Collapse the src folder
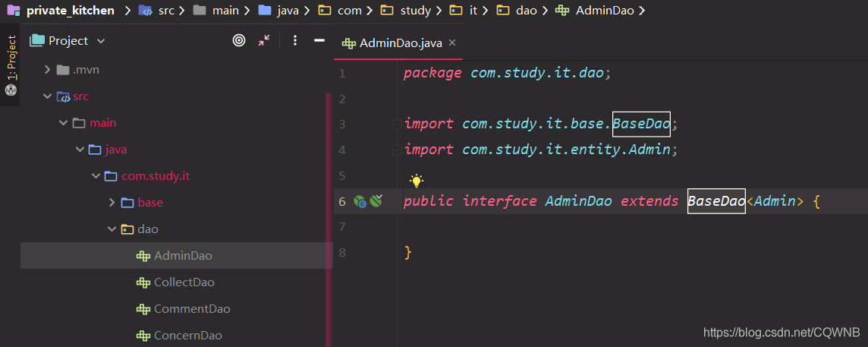868x347 pixels. coord(46,96)
